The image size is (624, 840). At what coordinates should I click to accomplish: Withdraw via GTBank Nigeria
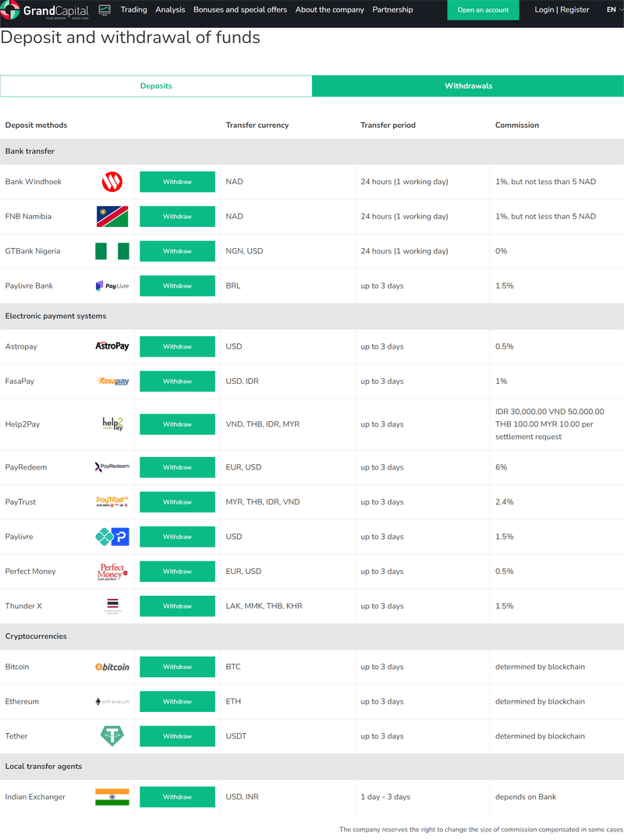[177, 251]
